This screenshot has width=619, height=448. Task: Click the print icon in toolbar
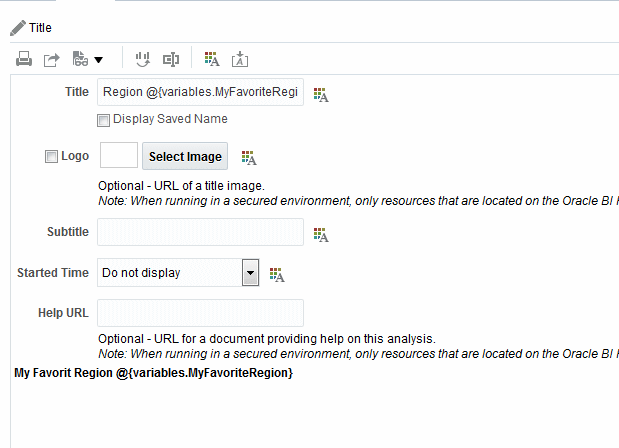[24, 59]
